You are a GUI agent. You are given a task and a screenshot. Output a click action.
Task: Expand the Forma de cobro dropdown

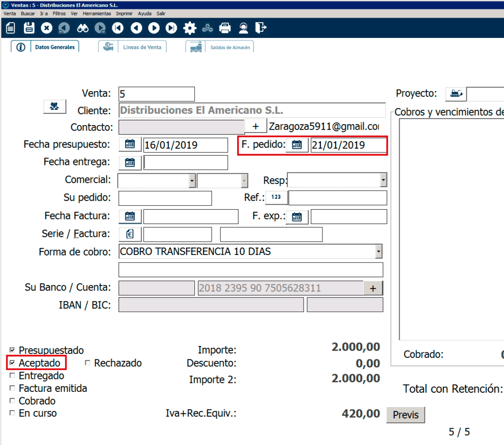coord(378,252)
